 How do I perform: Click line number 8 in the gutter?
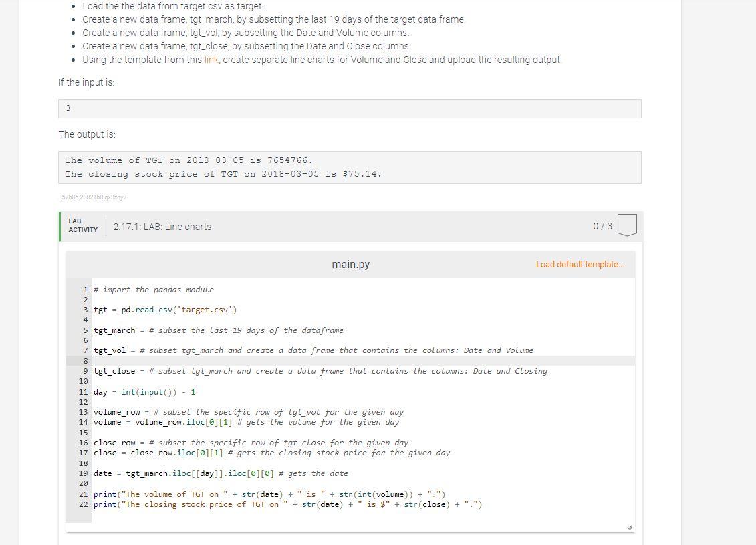(85, 360)
